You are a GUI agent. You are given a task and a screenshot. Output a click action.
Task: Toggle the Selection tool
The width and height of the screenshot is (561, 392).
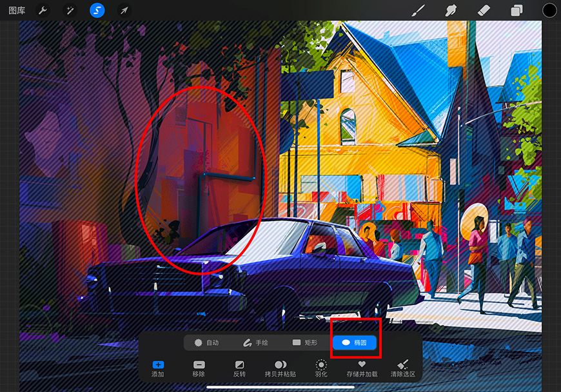[97, 10]
